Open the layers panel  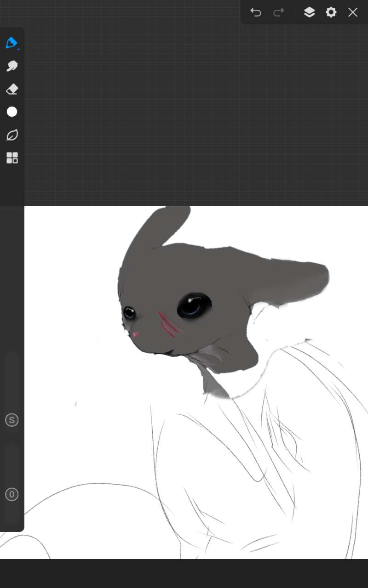pyautogui.click(x=309, y=12)
